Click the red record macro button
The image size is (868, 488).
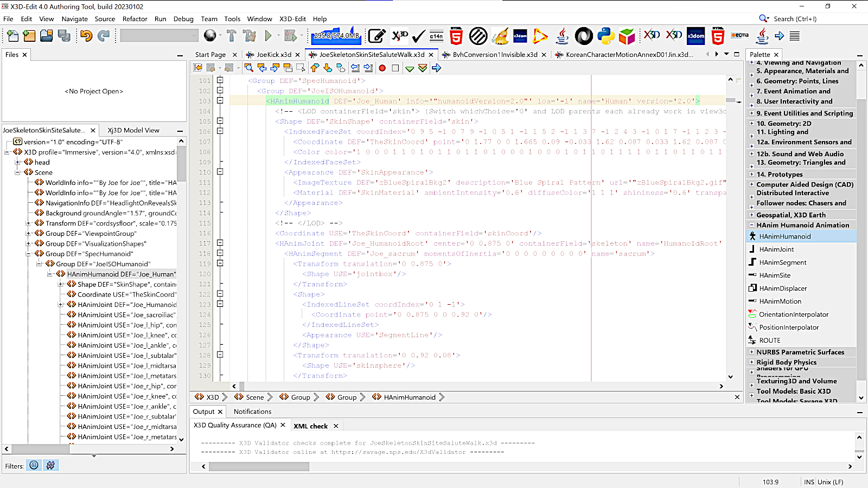click(382, 68)
